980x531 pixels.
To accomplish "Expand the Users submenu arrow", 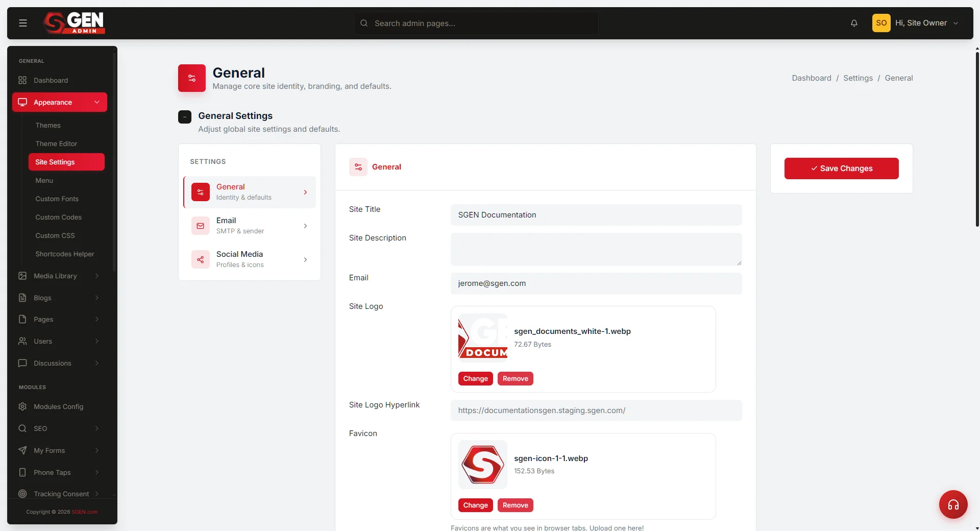I will [97, 341].
